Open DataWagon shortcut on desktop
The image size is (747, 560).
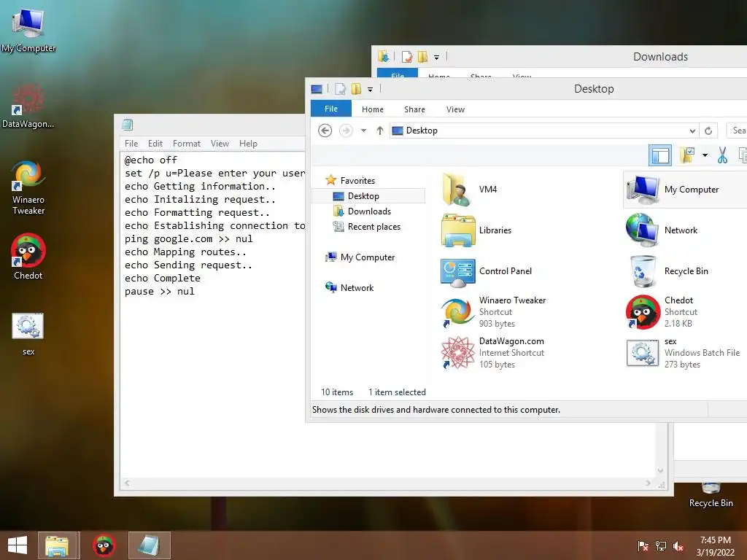coord(28,106)
